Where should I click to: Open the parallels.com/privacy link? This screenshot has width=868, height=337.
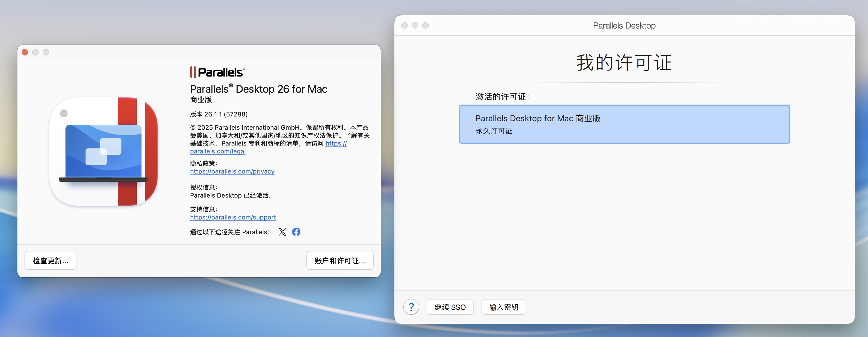pyautogui.click(x=232, y=171)
